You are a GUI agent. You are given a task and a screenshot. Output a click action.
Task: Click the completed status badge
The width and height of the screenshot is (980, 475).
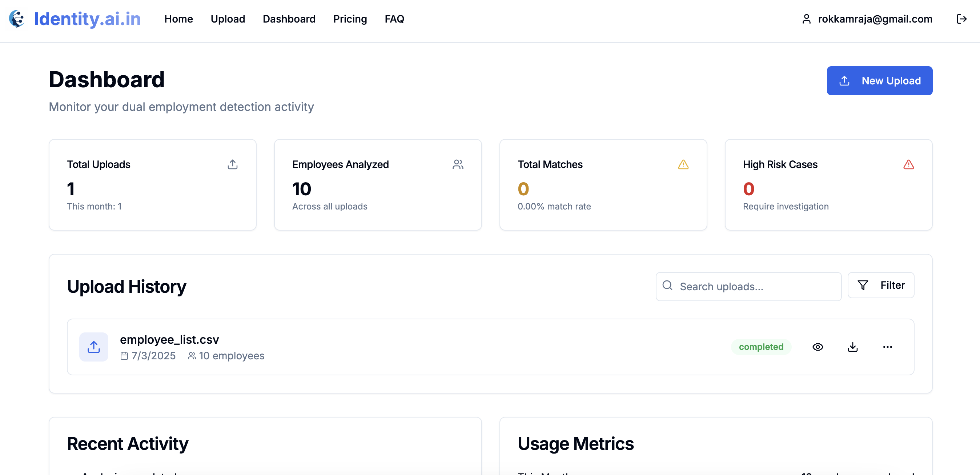[x=761, y=347]
